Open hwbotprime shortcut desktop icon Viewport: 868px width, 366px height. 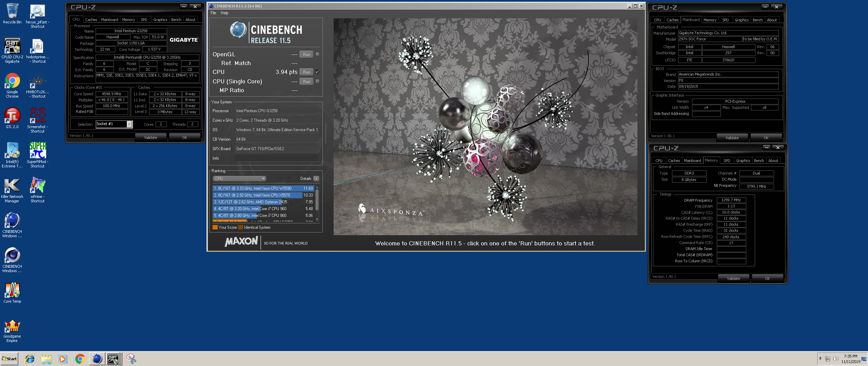[37, 50]
